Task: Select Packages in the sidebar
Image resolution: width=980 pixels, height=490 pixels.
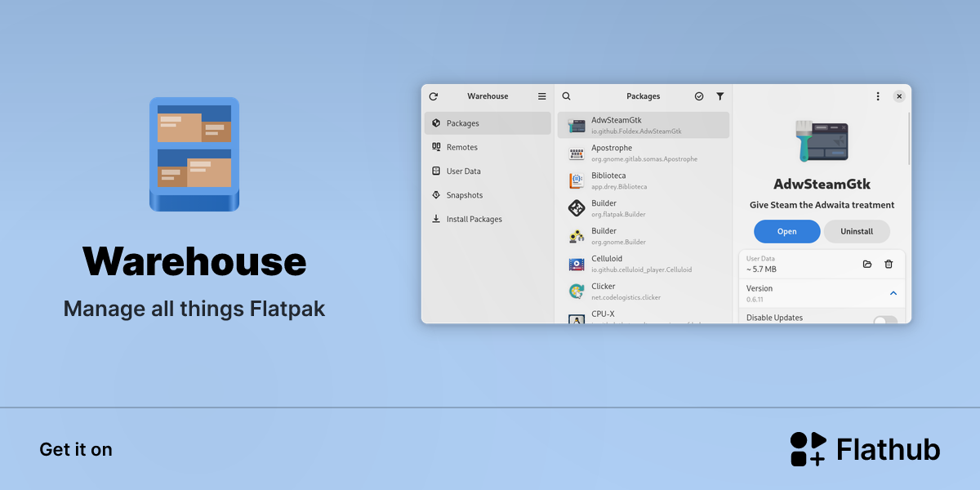Action: 488,123
